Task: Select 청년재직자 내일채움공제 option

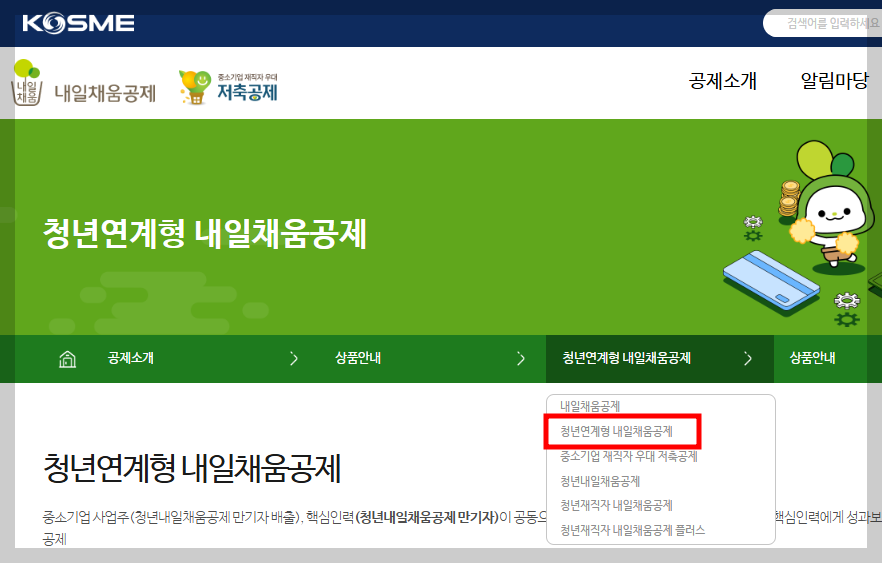Action: point(616,505)
